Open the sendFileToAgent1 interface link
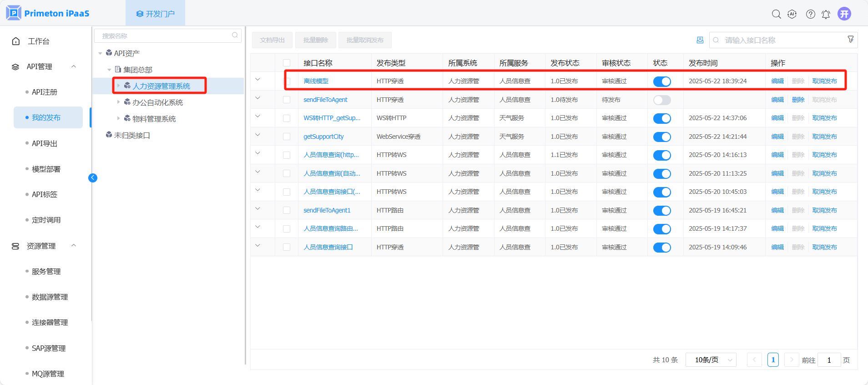This screenshot has height=385, width=868. click(327, 210)
